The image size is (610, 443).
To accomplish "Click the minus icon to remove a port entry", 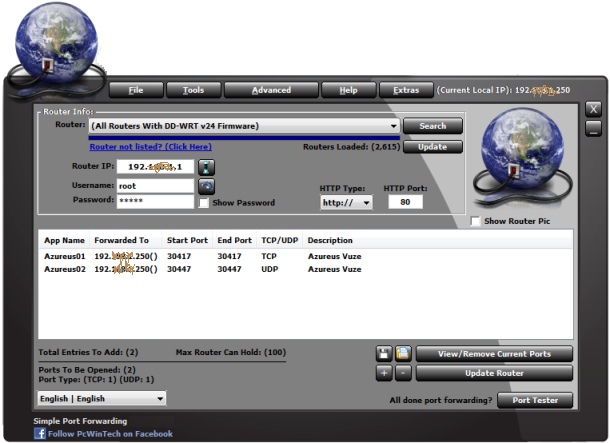I will pos(402,373).
